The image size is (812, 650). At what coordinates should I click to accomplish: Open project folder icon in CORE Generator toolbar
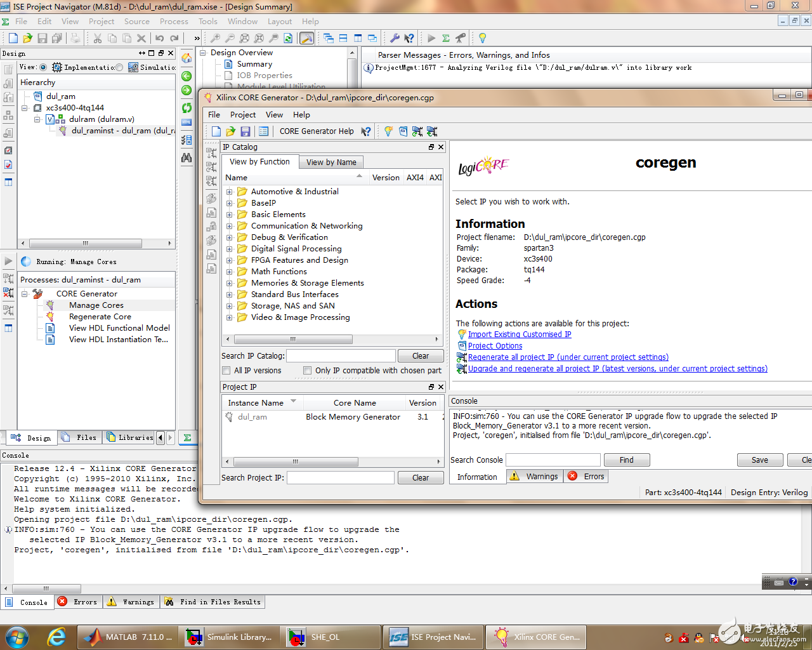click(230, 131)
